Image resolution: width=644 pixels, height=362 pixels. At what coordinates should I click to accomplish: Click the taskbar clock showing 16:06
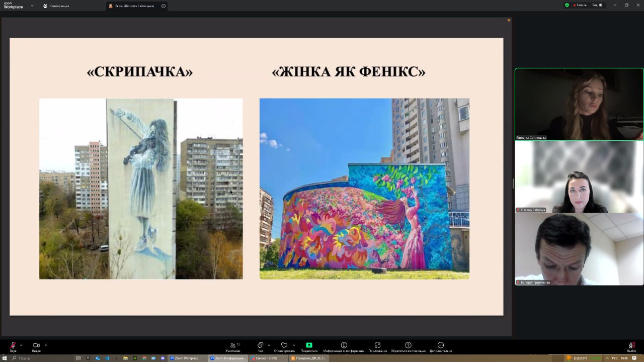[624, 358]
